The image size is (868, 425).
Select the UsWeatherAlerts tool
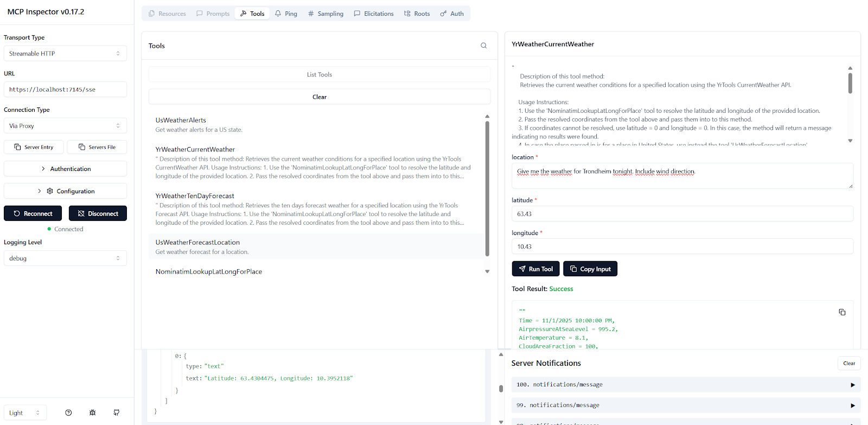pyautogui.click(x=316, y=125)
